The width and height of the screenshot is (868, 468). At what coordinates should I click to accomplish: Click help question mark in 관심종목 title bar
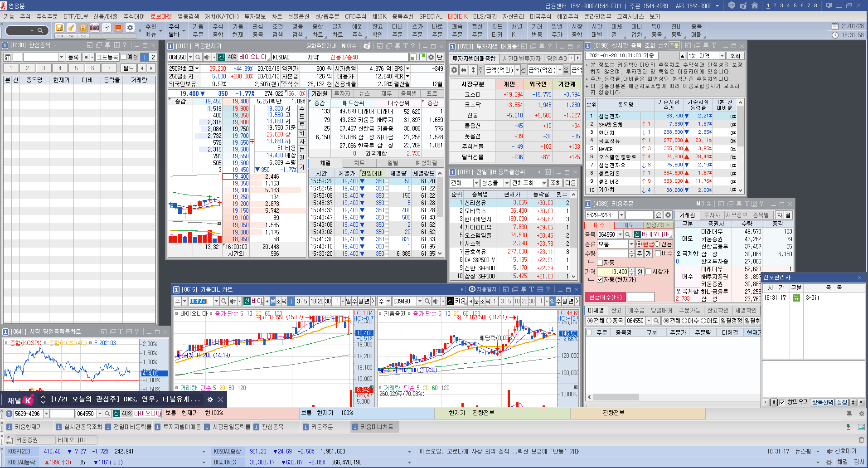(x=125, y=45)
